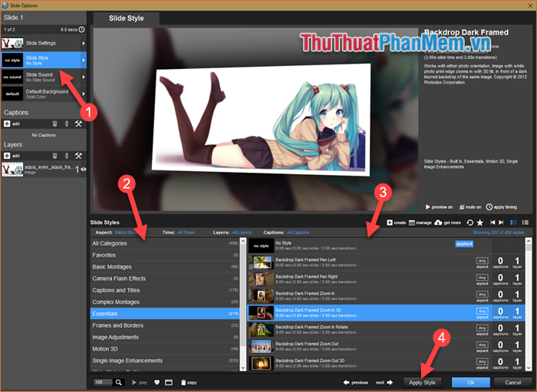The image size is (537, 392).
Task: Click the star favorite icon
Action: tap(479, 222)
